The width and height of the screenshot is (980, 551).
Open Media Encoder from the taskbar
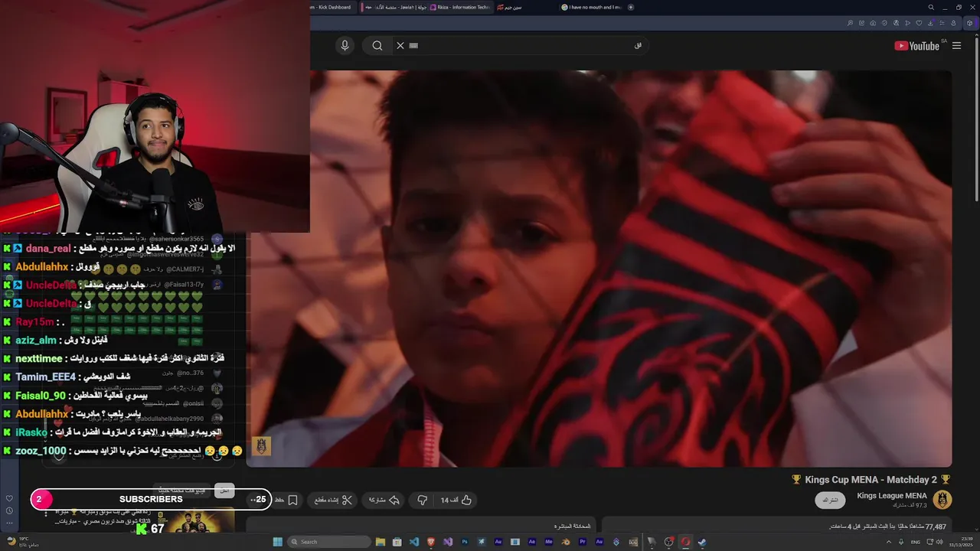tap(548, 542)
